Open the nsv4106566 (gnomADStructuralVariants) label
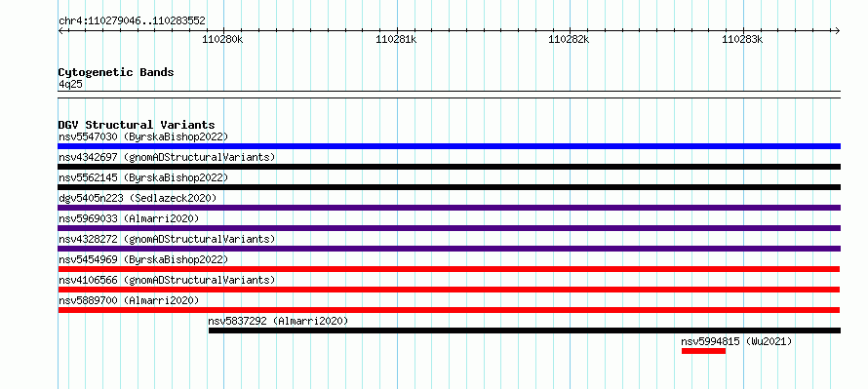Viewport: 868px width, 389px height. (167, 280)
